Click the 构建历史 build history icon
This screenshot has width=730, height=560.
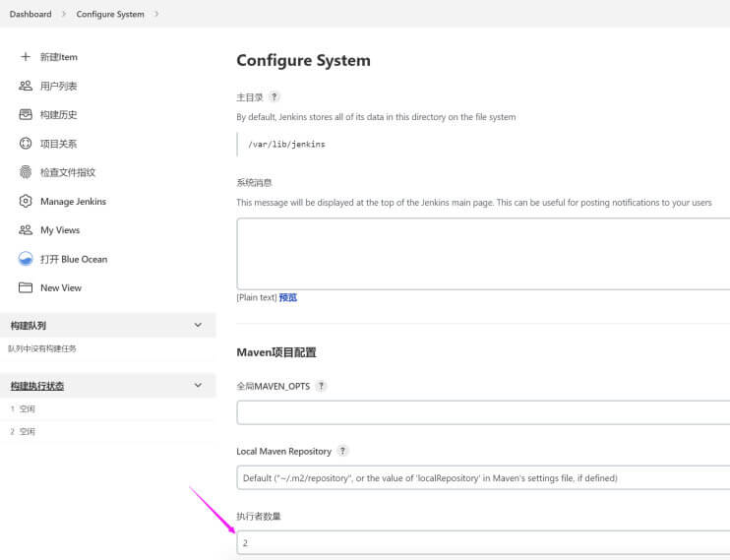coord(26,114)
